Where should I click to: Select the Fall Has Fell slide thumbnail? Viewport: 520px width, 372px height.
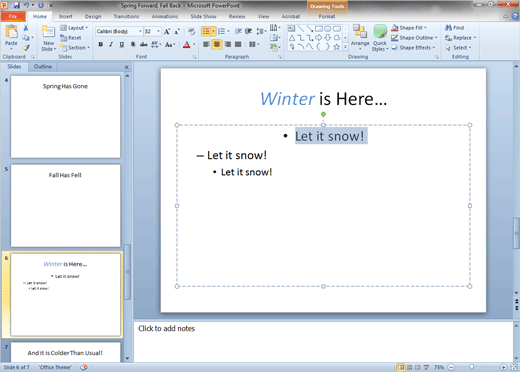65,206
